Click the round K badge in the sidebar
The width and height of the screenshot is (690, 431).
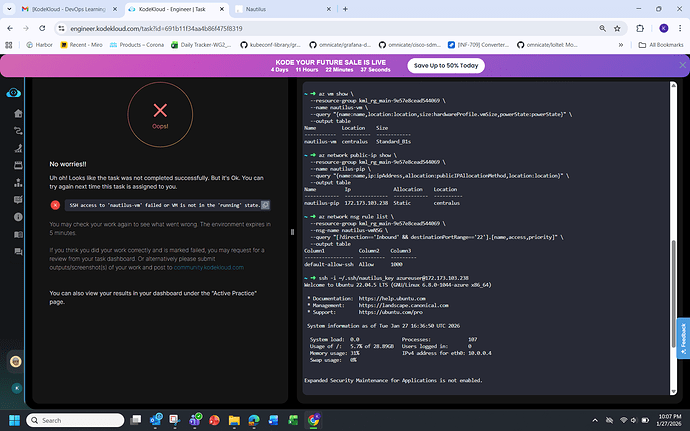(x=17, y=388)
